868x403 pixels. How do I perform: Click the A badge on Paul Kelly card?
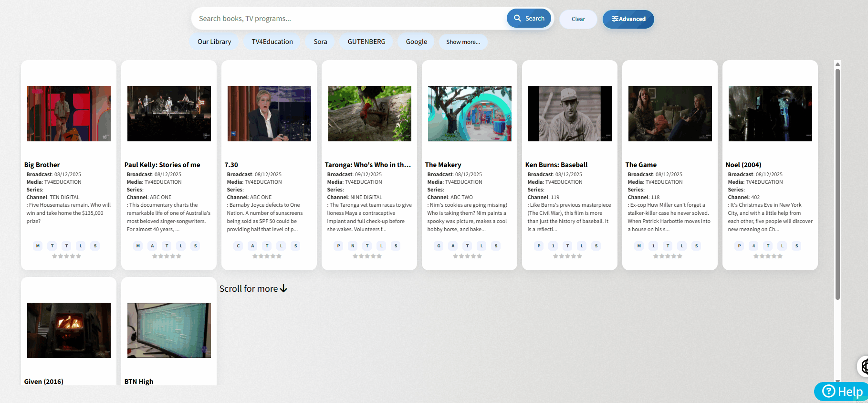point(152,246)
